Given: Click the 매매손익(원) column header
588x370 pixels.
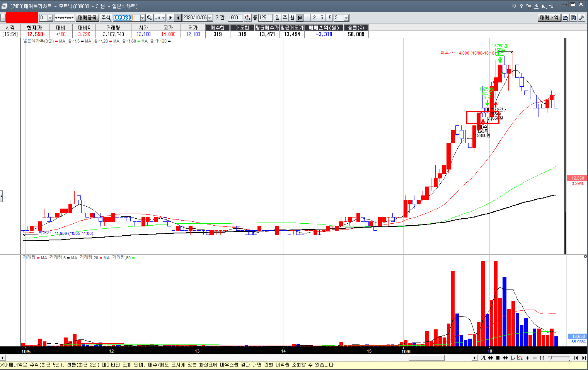Looking at the screenshot, I should (x=324, y=27).
